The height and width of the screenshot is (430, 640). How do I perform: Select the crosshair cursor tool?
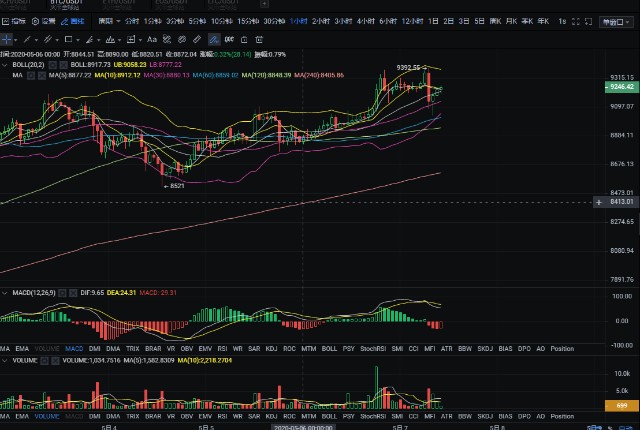pos(7,40)
